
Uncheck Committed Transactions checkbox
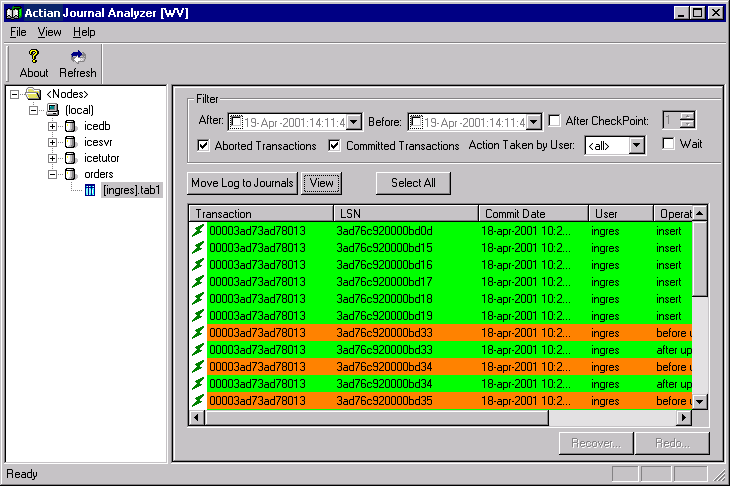[x=335, y=146]
